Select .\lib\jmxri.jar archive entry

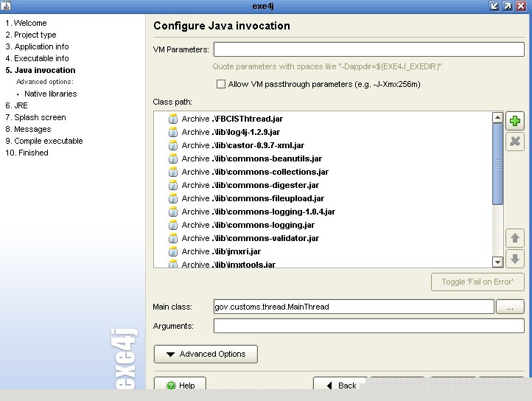(214, 251)
